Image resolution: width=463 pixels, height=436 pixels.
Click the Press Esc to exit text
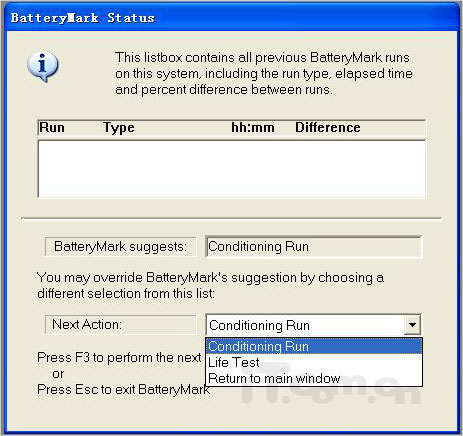124,389
